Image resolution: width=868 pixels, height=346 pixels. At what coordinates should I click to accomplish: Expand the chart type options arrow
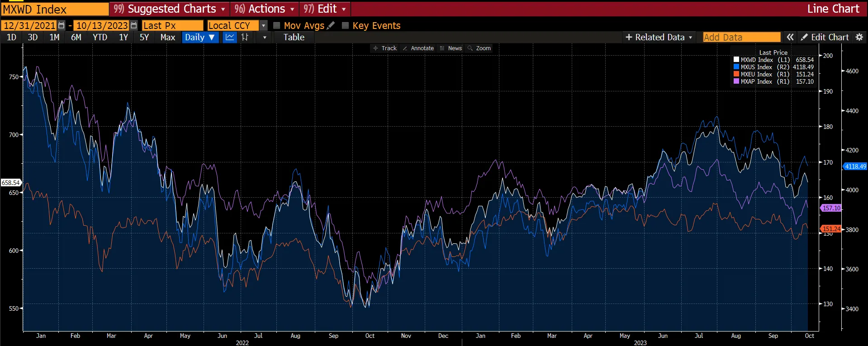(265, 38)
